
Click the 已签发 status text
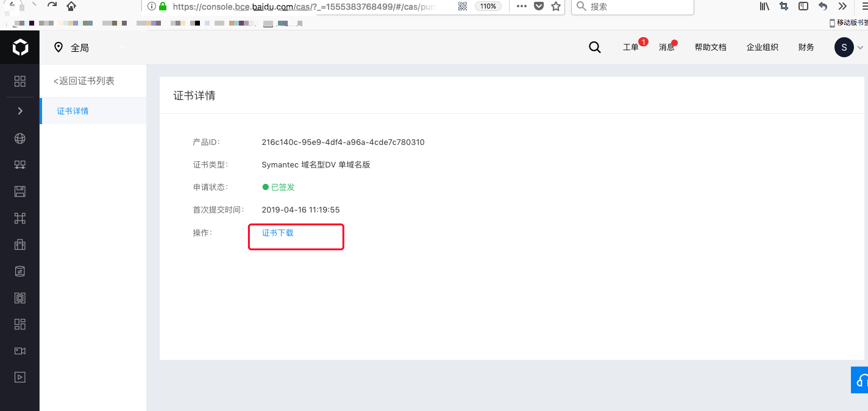(x=283, y=188)
